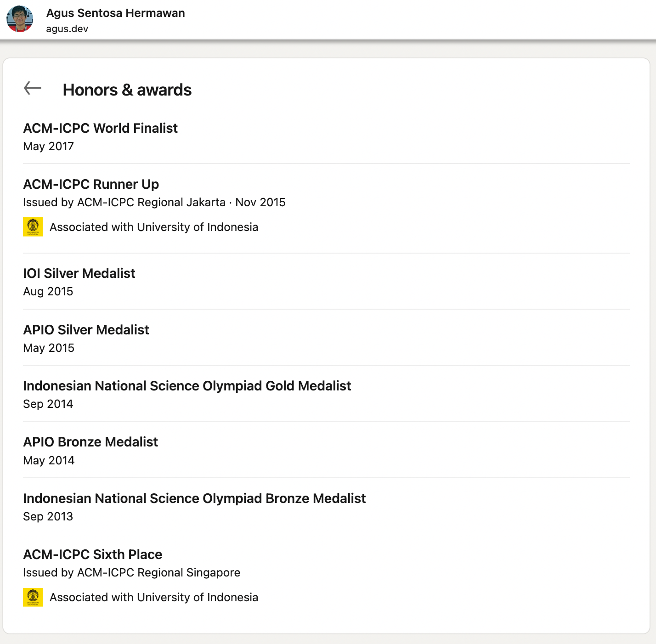
Task: Click Issued by ACM-ICPC Regional Jakarta text
Action: tap(124, 202)
